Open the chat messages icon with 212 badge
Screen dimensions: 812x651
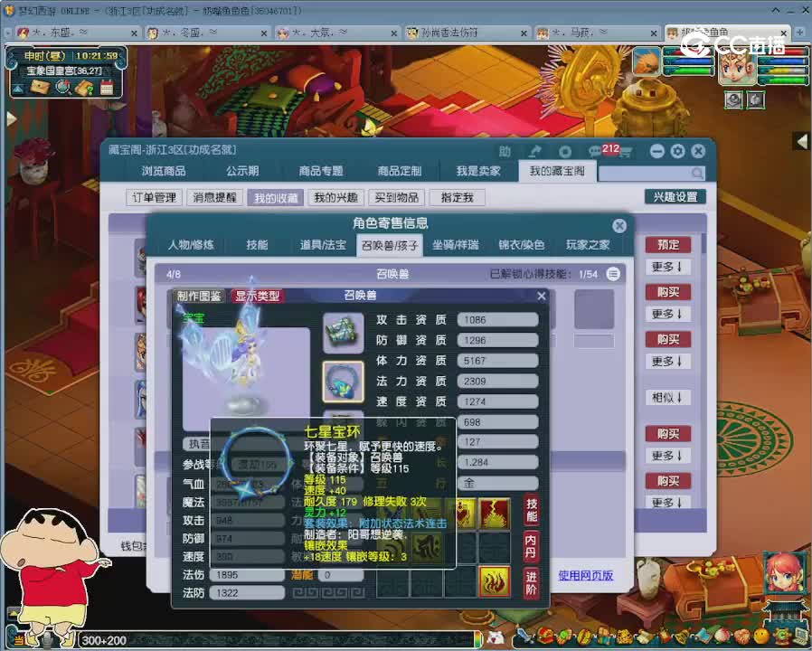[x=596, y=151]
